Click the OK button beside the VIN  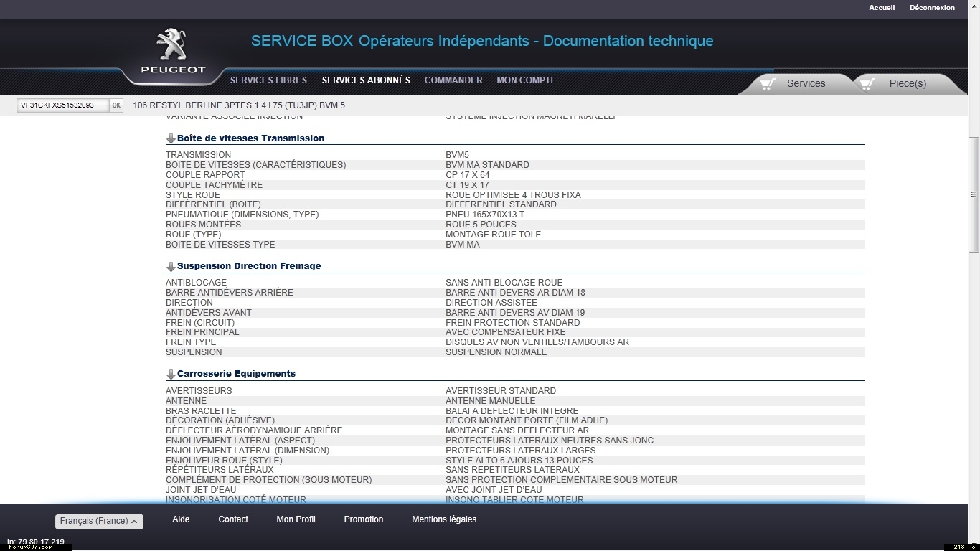click(116, 105)
